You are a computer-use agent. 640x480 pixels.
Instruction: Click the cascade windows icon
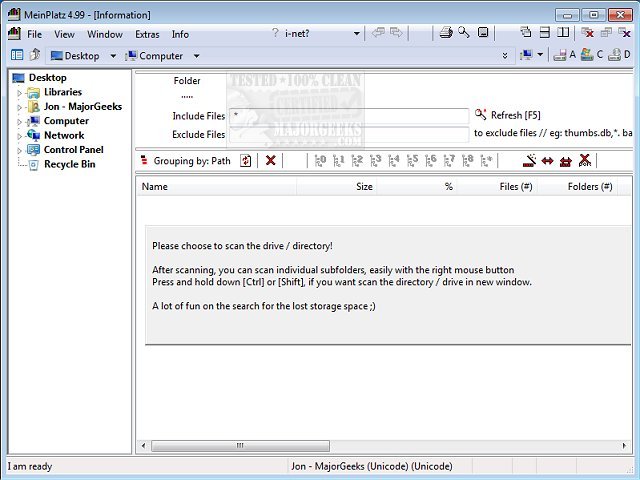524,34
